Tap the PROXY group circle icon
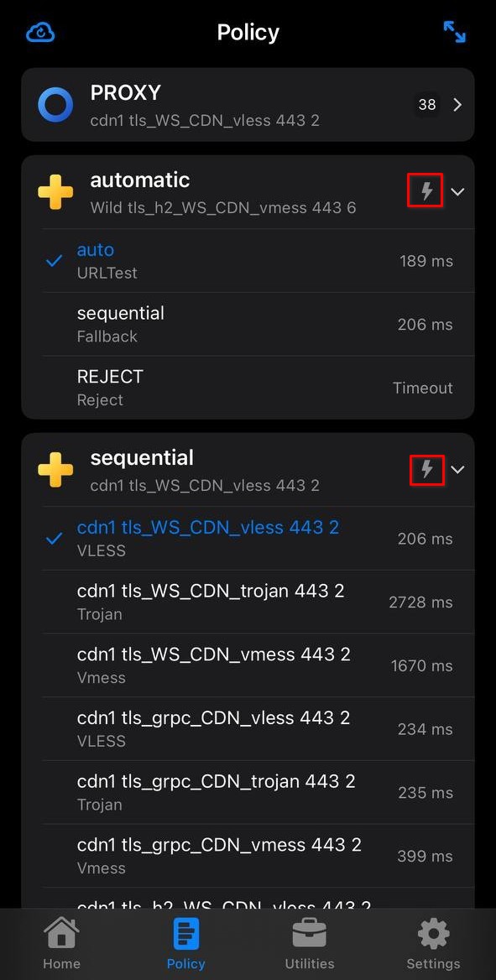 [x=55, y=104]
